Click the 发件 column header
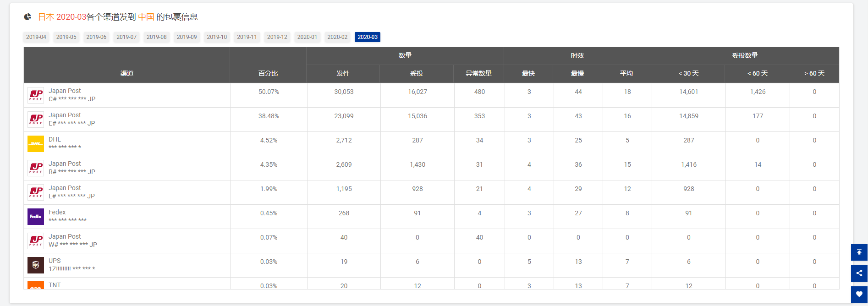 pos(343,73)
